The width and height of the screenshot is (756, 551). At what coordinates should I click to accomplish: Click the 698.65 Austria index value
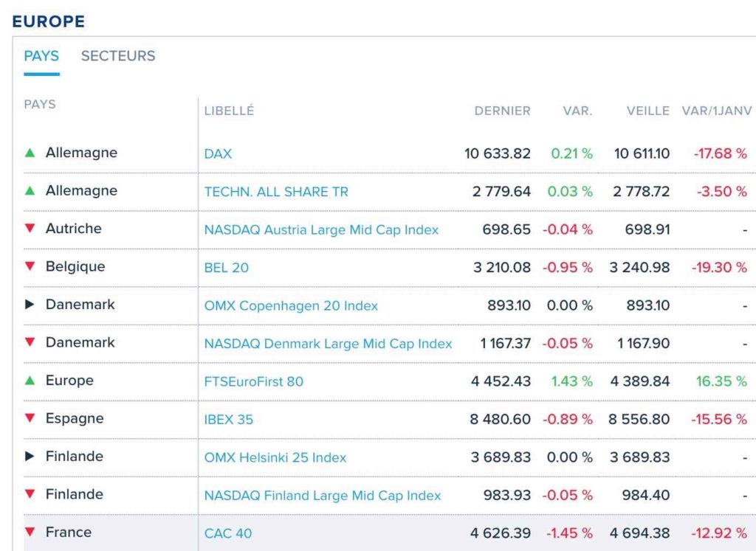(x=506, y=229)
